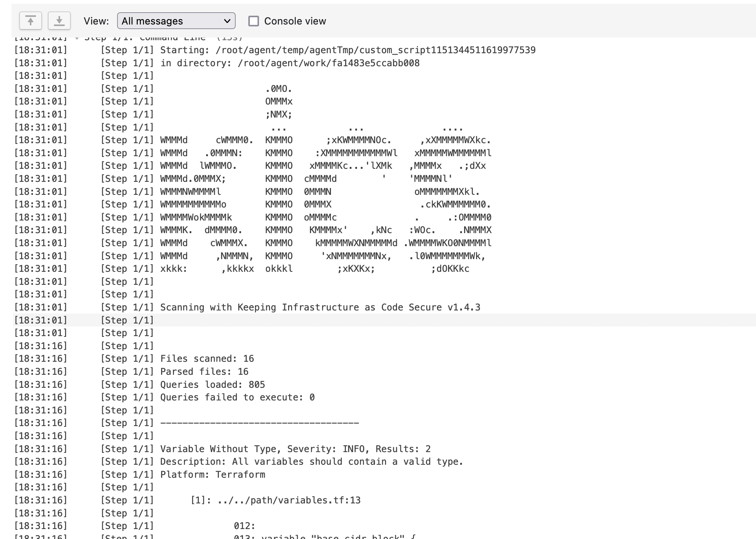Select the Platform: Terraform log line
Viewport: 756px width, 539px height.
(x=212, y=475)
